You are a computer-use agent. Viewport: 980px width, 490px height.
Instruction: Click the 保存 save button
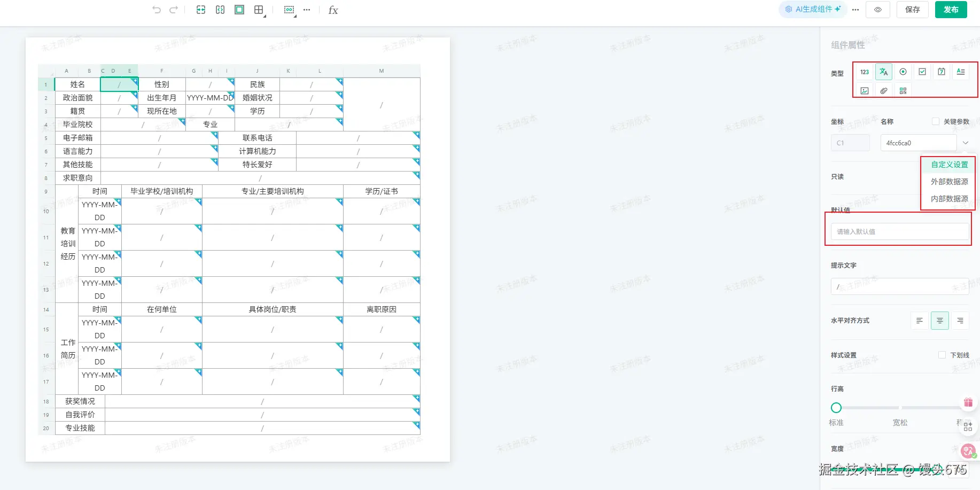point(913,10)
